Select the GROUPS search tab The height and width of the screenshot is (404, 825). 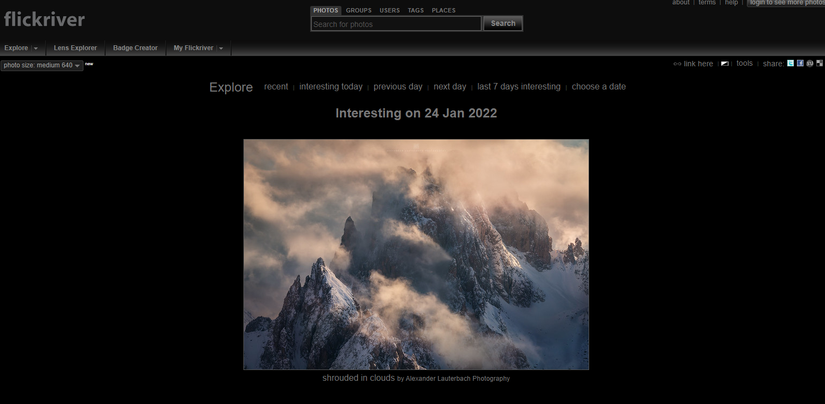pos(358,11)
